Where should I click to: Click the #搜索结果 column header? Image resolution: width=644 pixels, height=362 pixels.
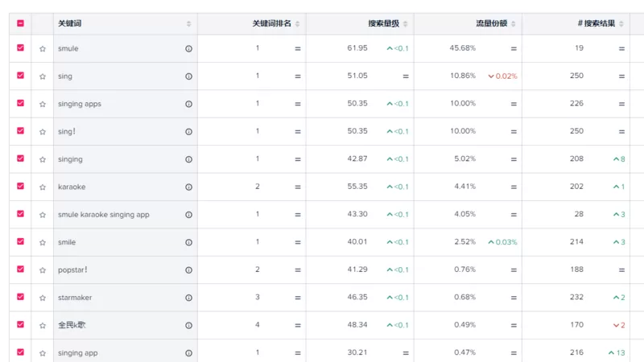tap(596, 23)
